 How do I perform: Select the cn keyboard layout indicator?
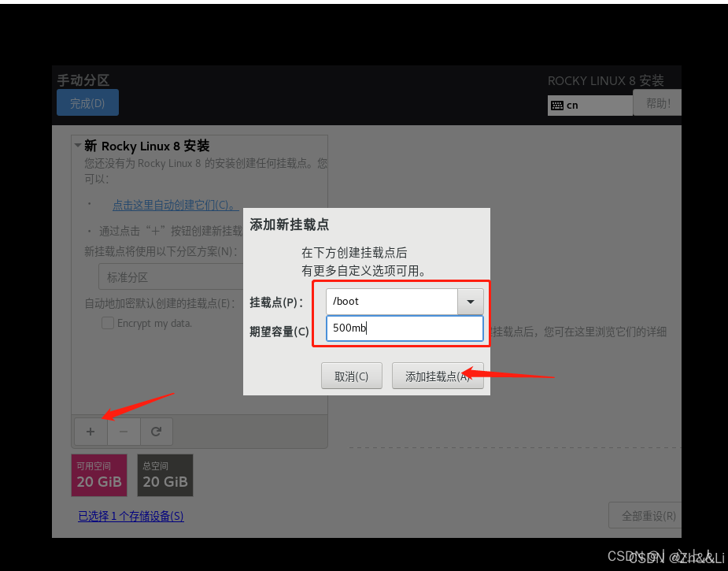(x=590, y=106)
